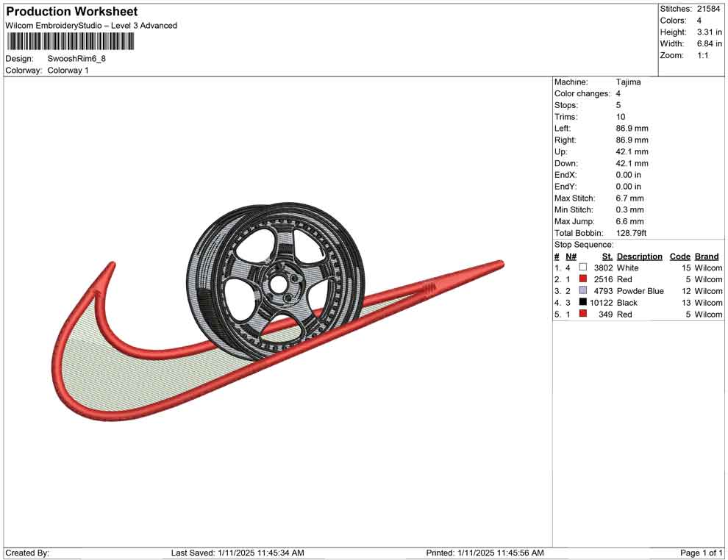
Task: Click the EndX value '0.00 in'
Action: (628, 175)
